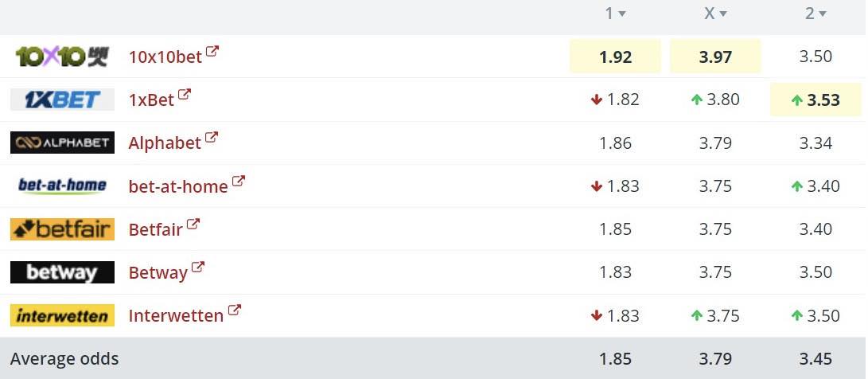The image size is (868, 379).
Task: Visit the bet-at-home bookmaker link
Action: pos(178,186)
